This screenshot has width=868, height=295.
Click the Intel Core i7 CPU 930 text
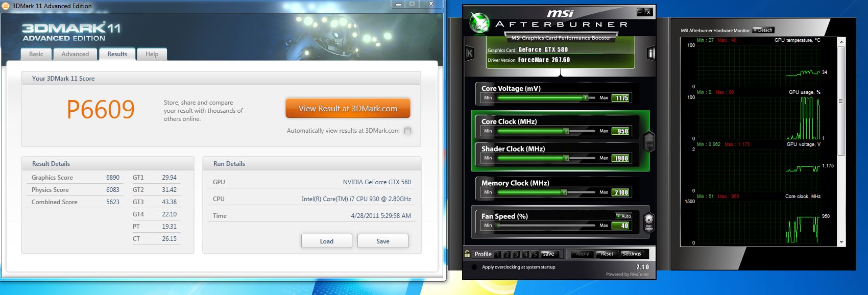(x=356, y=199)
